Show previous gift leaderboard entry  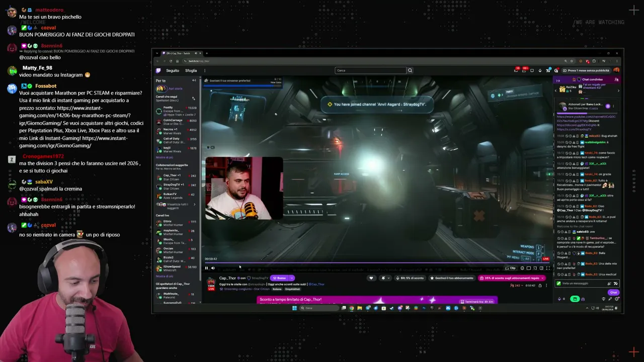pyautogui.click(x=556, y=90)
